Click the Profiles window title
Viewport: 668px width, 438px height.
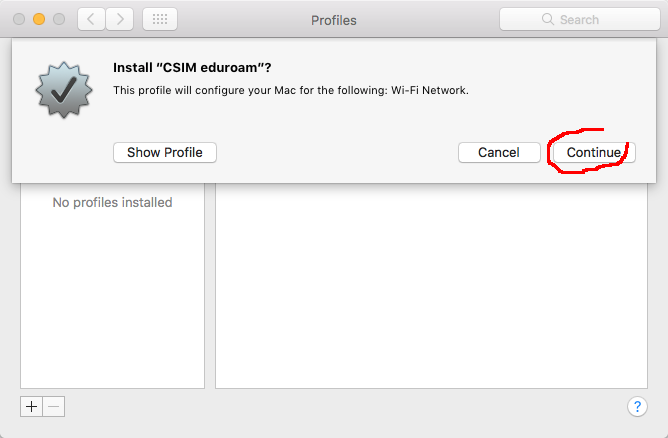[334, 20]
